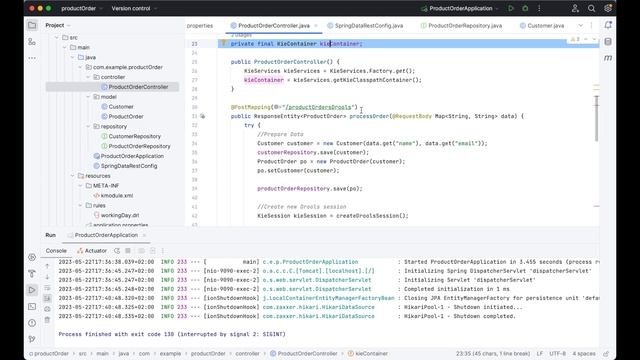Open the Maven tool window icon
This screenshot has height=360, width=640.
tap(608, 58)
